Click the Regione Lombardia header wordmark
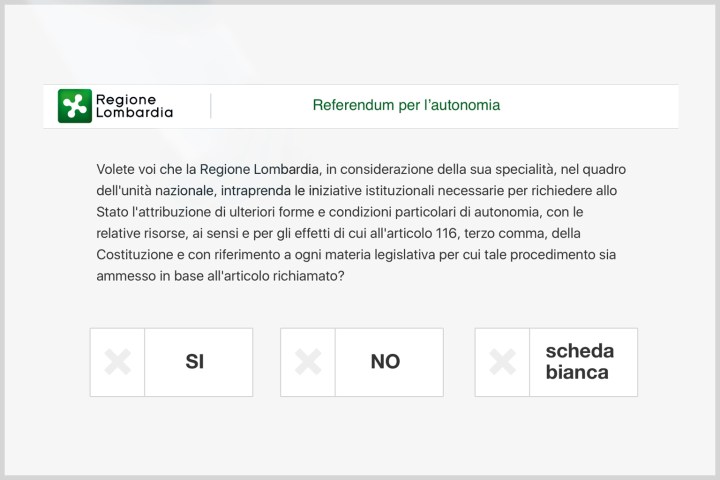This screenshot has height=480, width=720. pyautogui.click(x=133, y=105)
